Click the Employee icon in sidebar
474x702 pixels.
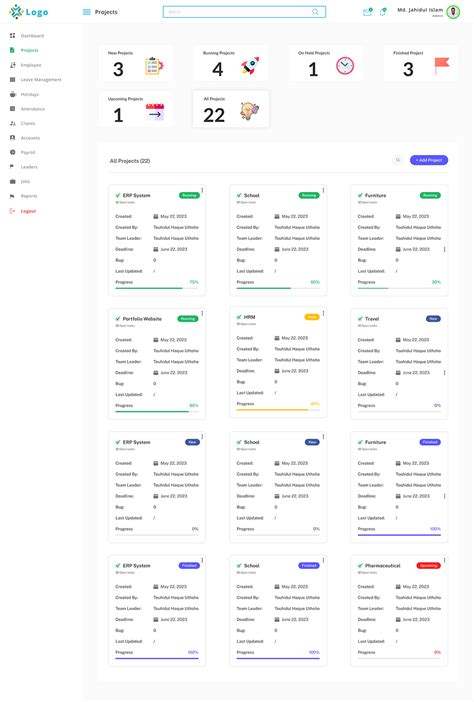tap(13, 65)
